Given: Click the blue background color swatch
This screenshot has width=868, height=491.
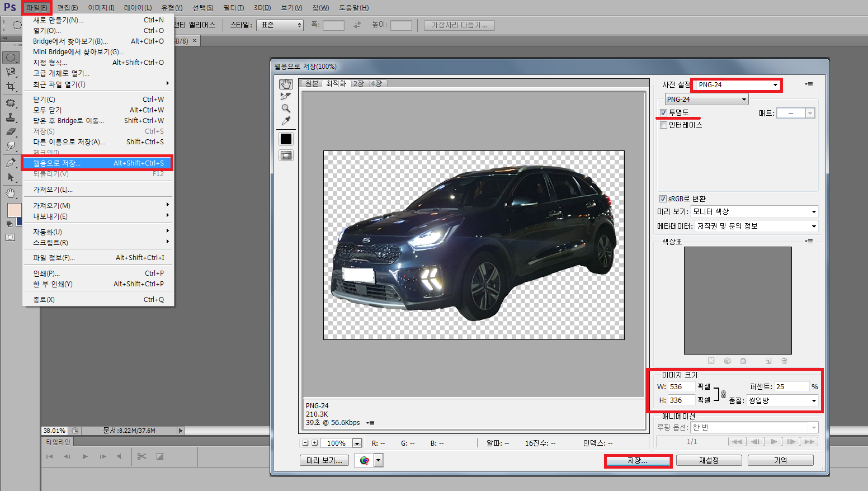Looking at the screenshot, I should [19, 221].
